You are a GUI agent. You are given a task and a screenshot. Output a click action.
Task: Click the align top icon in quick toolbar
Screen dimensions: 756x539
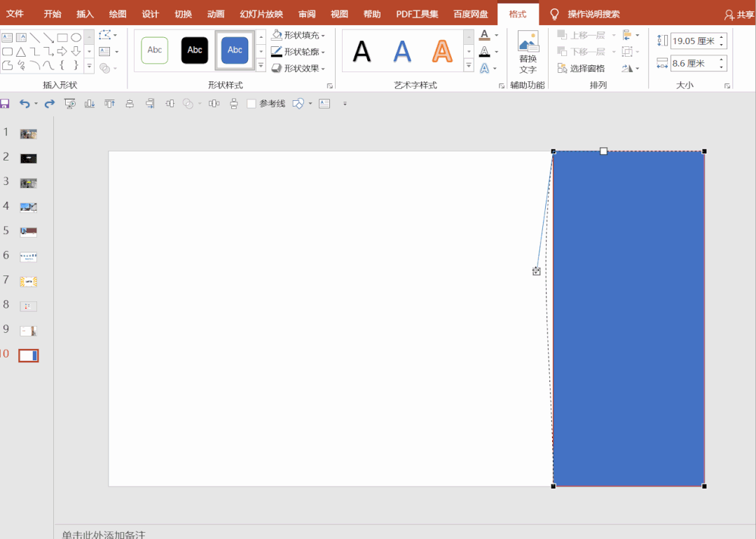pyautogui.click(x=110, y=104)
